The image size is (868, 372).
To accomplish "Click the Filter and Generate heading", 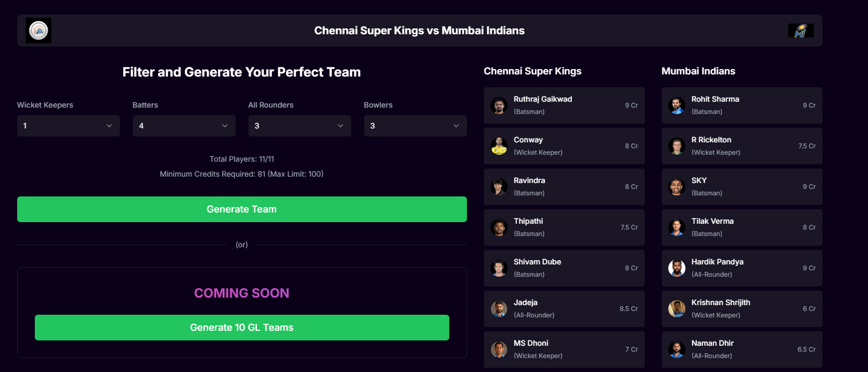I will [x=241, y=72].
